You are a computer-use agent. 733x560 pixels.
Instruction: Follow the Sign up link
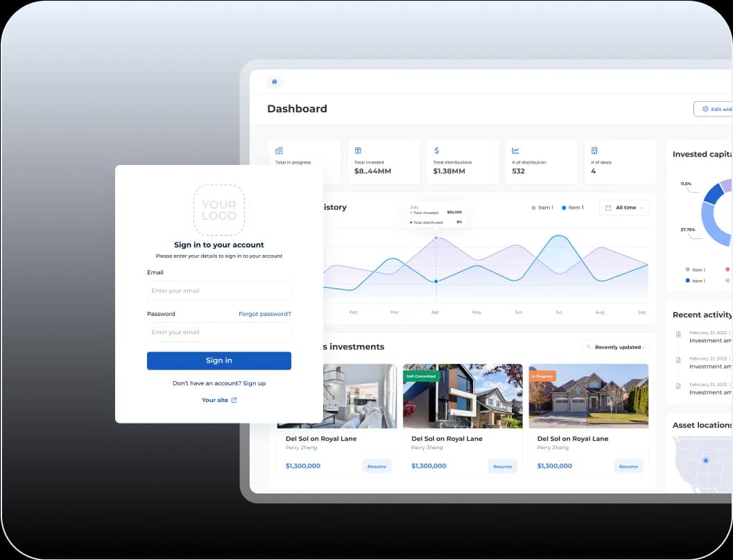click(x=254, y=383)
